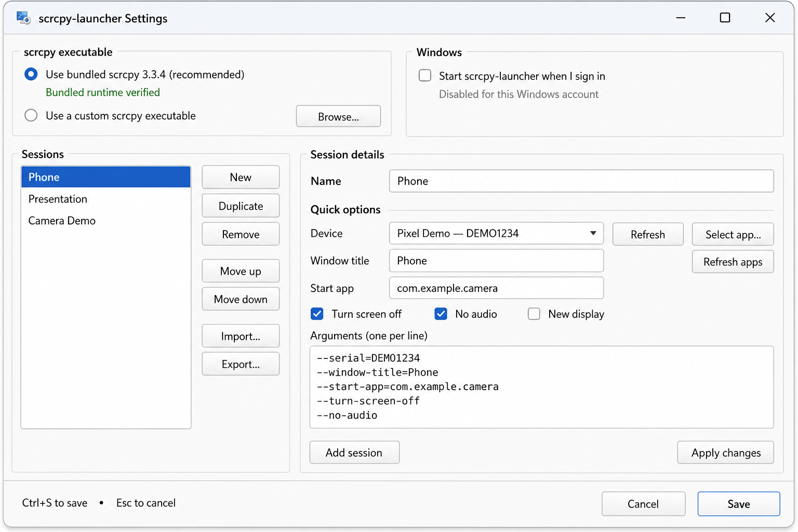Click the Arguments text area

(541, 387)
